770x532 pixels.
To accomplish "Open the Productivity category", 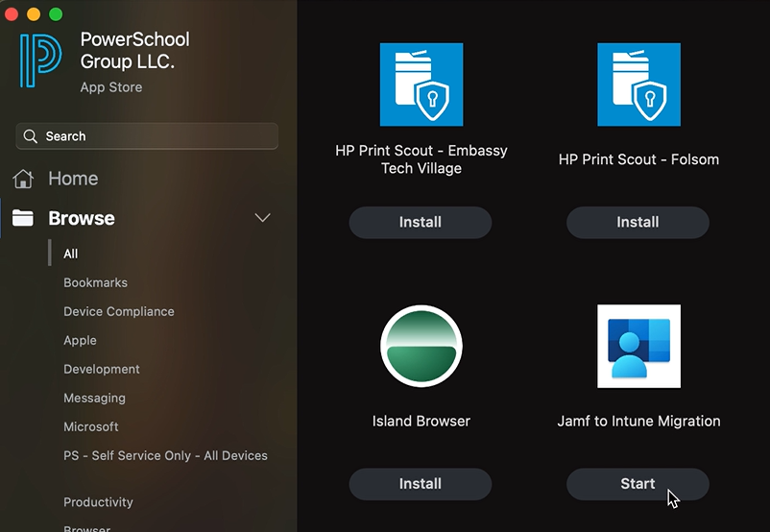I will (98, 502).
